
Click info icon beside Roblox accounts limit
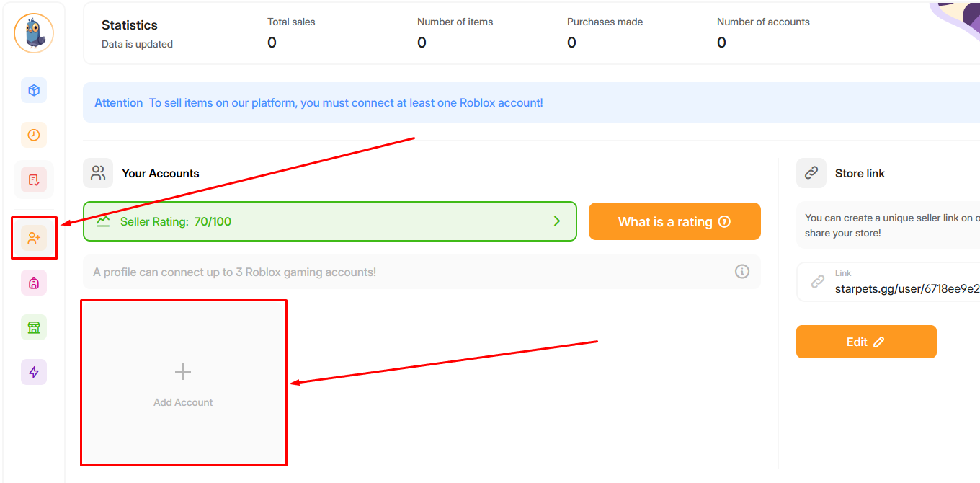coord(741,272)
